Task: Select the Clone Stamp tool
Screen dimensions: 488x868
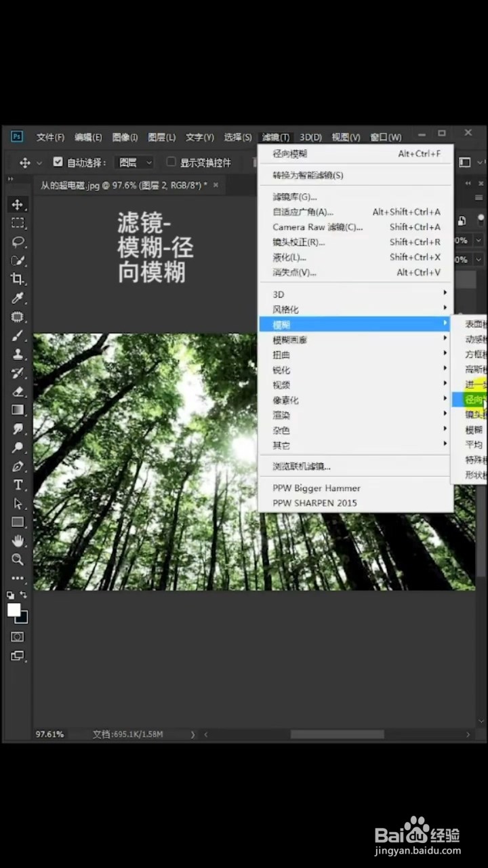Action: 18,354
